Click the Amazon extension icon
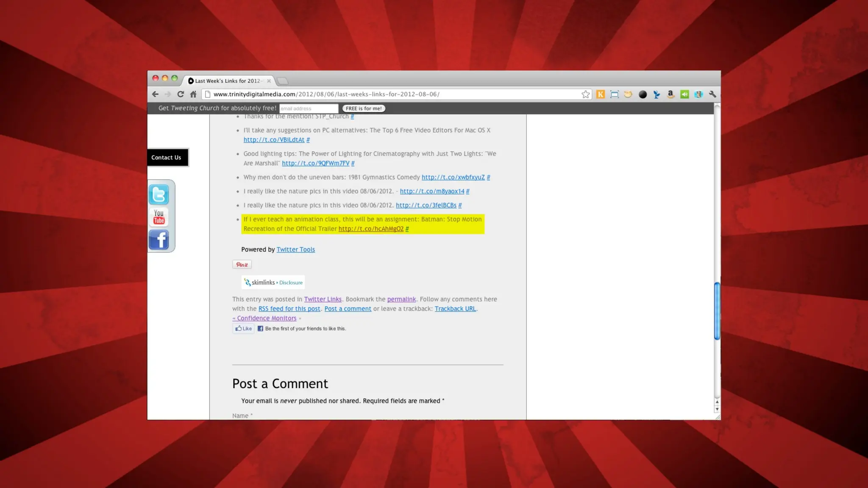Image resolution: width=868 pixels, height=488 pixels. [x=670, y=94]
